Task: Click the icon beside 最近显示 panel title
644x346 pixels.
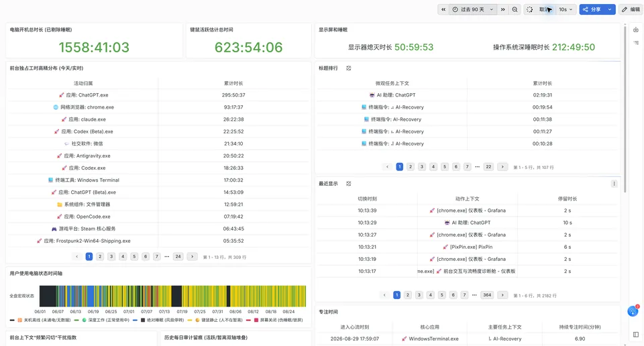Action: pos(348,184)
